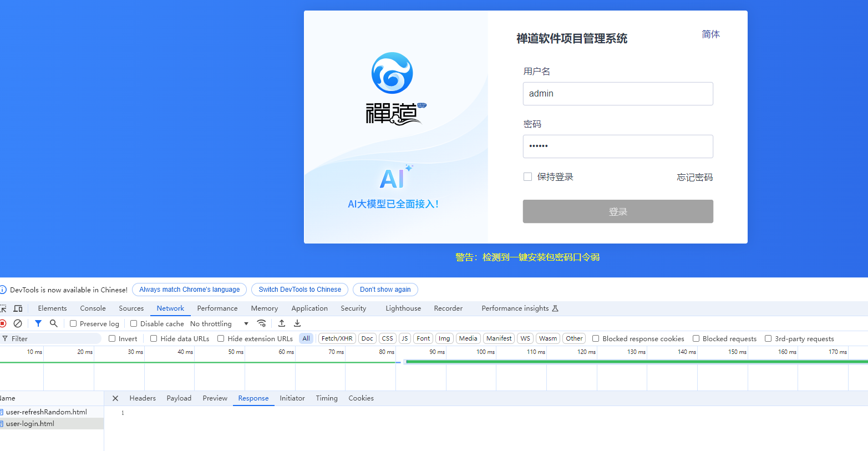Click Switch DevTools to Chinese
This screenshot has width=868, height=451.
[x=300, y=290]
